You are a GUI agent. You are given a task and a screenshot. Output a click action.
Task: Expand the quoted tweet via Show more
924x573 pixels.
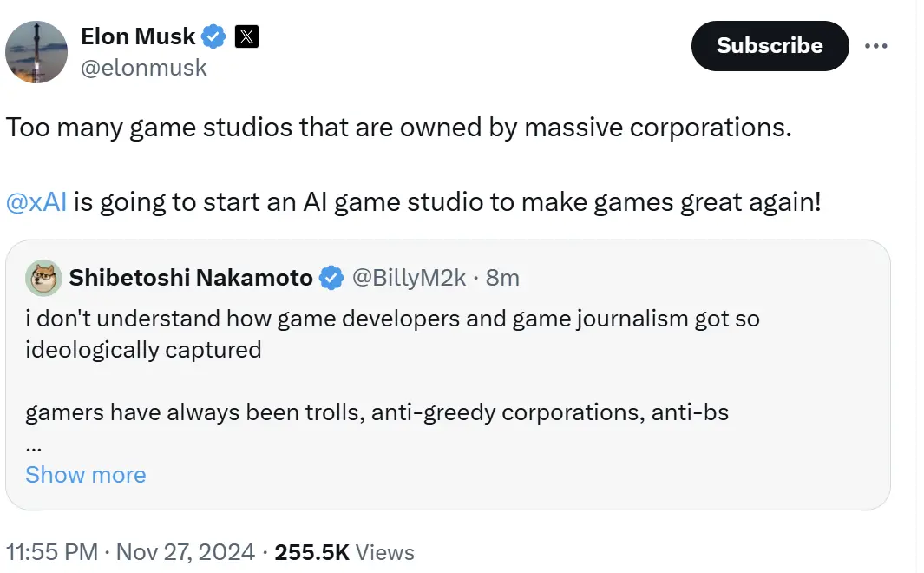click(85, 474)
